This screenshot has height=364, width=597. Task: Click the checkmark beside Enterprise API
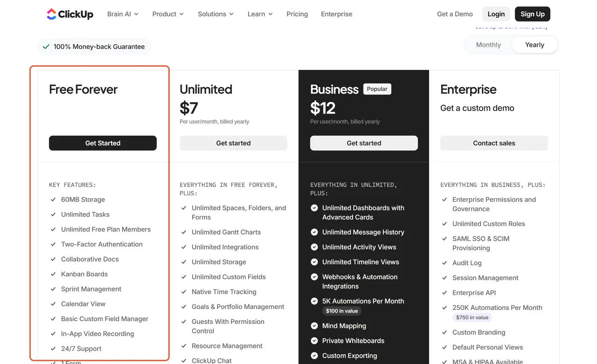point(444,293)
